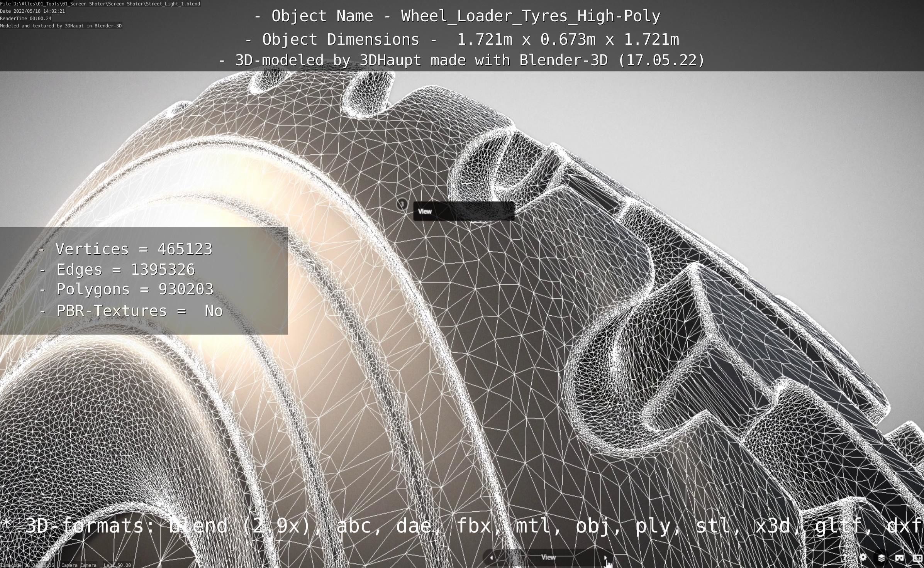The image size is (924, 568).
Task: Click the "3D-formats" text line at the bottom
Action: click(462, 526)
